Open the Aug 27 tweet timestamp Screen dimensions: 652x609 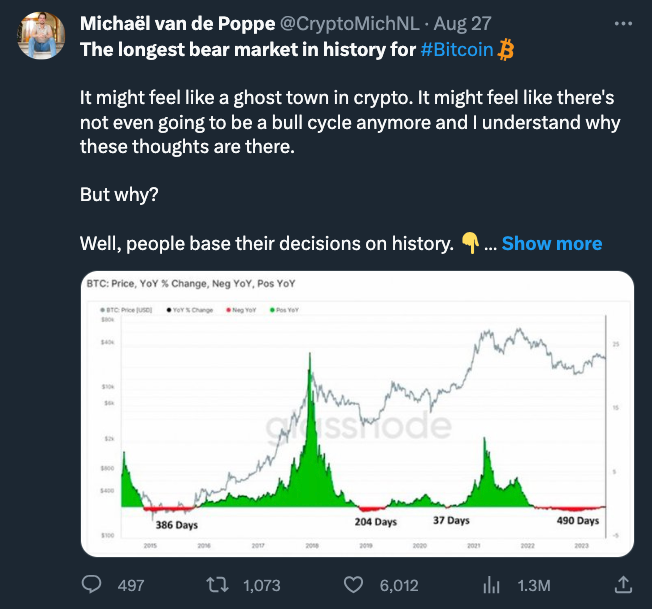click(462, 23)
